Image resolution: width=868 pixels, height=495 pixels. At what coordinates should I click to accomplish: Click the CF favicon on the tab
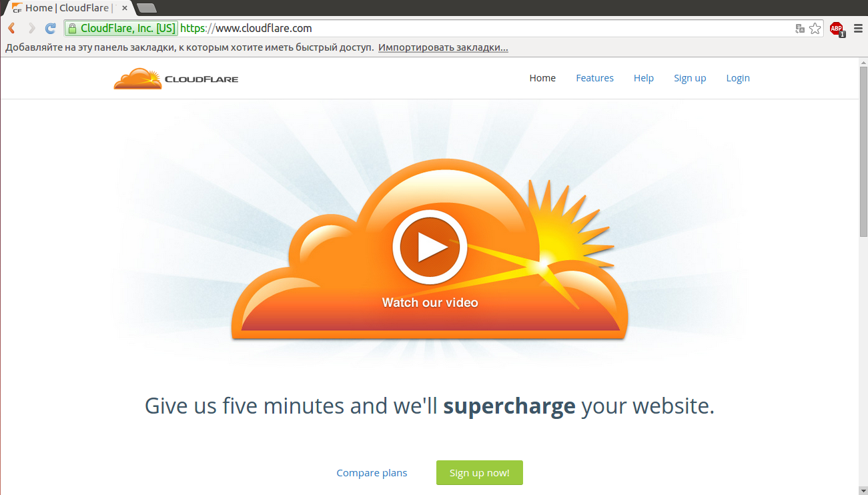[17, 9]
